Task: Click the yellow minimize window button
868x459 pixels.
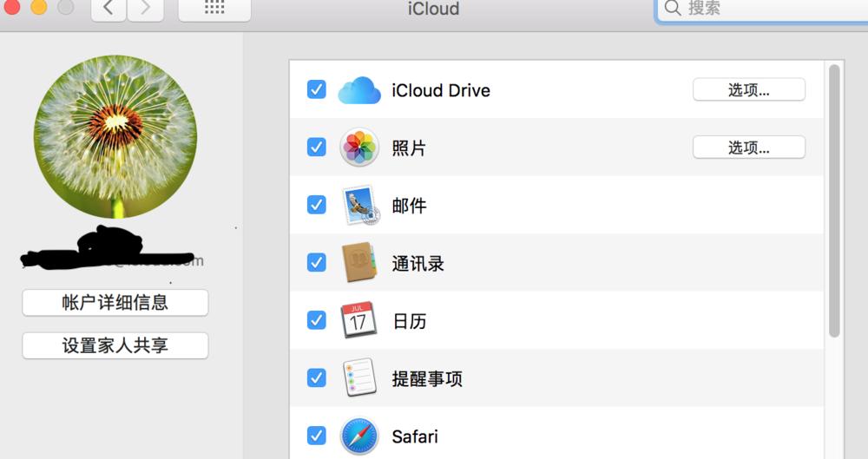Action: [39, 7]
